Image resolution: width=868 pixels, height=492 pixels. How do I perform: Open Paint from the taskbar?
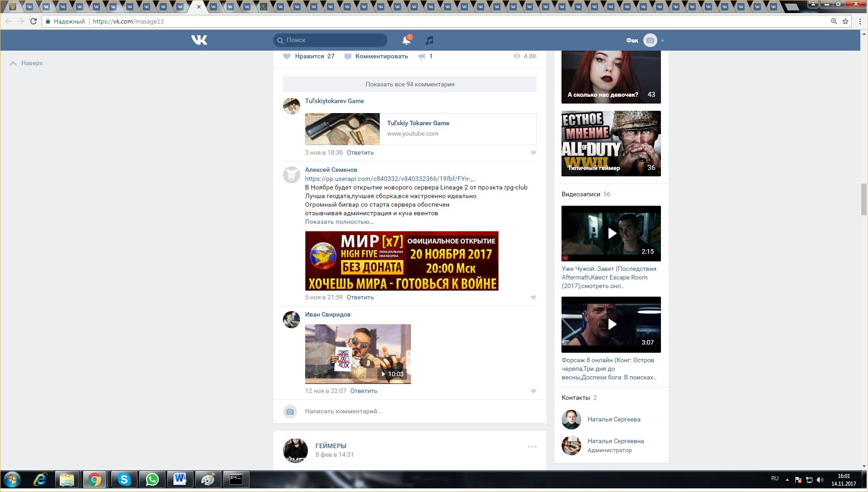point(208,480)
